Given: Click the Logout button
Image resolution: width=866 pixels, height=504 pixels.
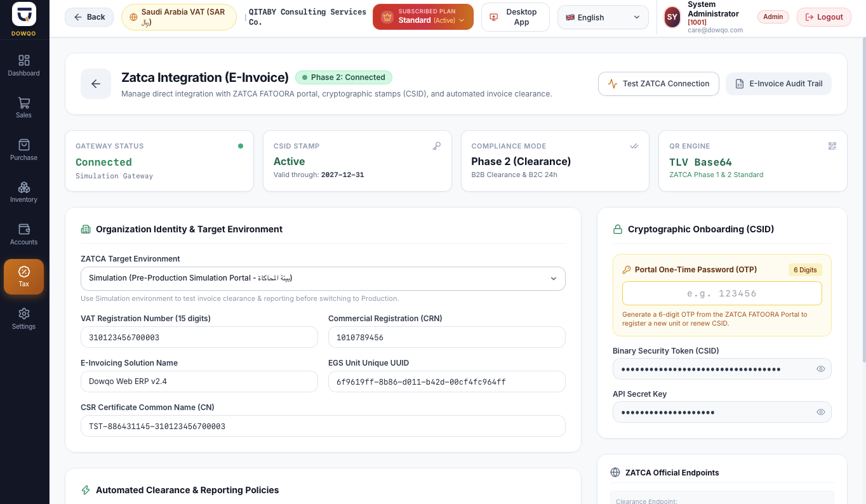Looking at the screenshot, I should [824, 17].
